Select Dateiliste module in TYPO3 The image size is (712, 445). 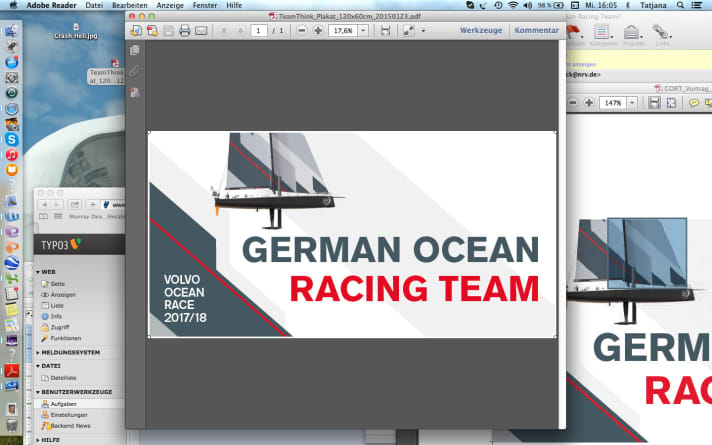pos(59,378)
